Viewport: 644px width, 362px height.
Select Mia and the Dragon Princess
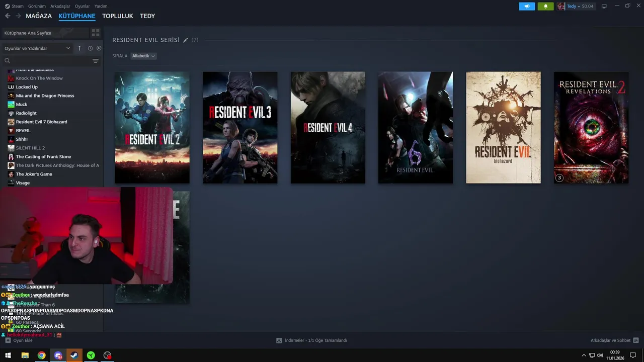45,96
